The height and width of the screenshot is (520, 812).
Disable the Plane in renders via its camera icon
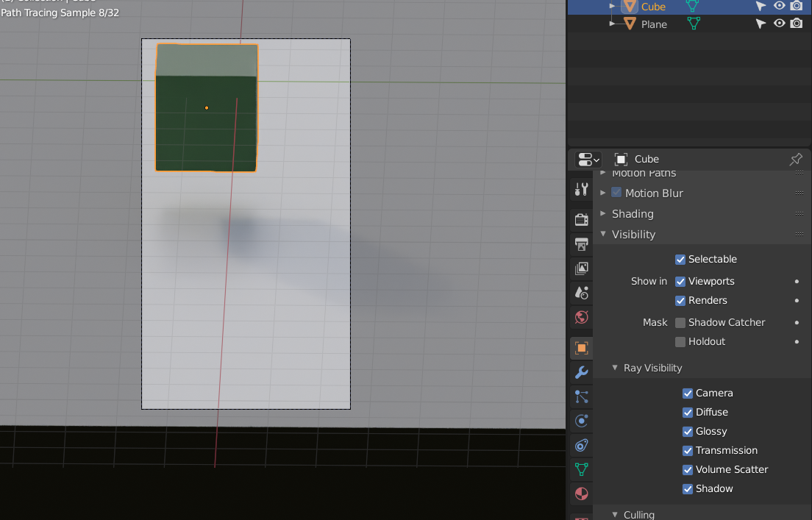tap(797, 24)
